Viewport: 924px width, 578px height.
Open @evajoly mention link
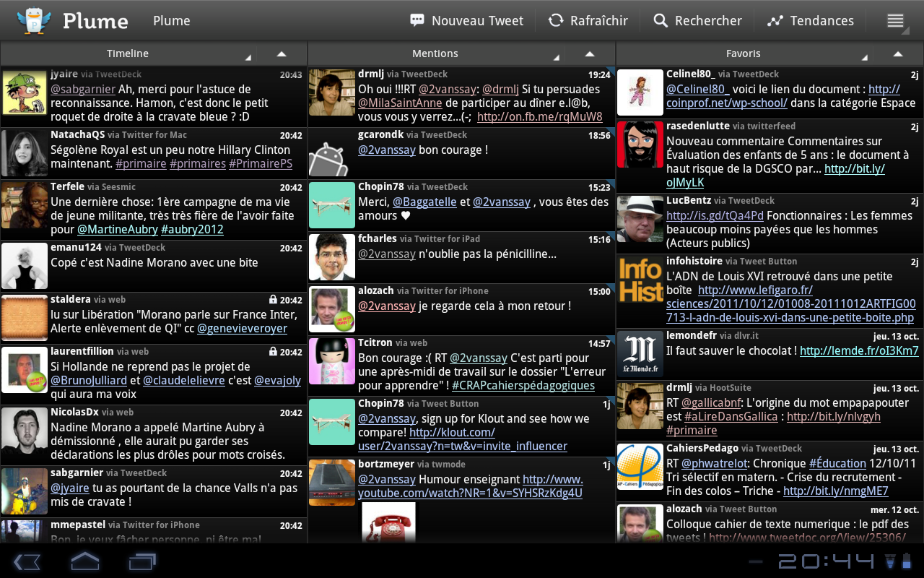point(277,381)
